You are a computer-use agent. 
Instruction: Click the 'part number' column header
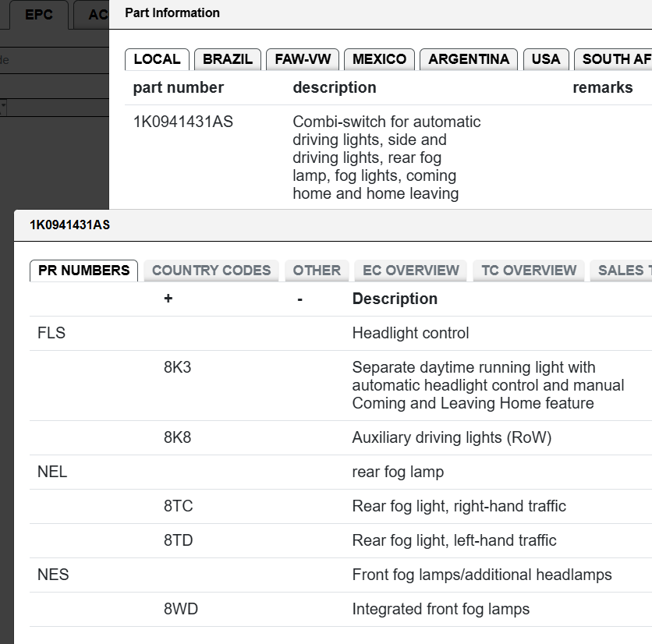[x=179, y=88]
